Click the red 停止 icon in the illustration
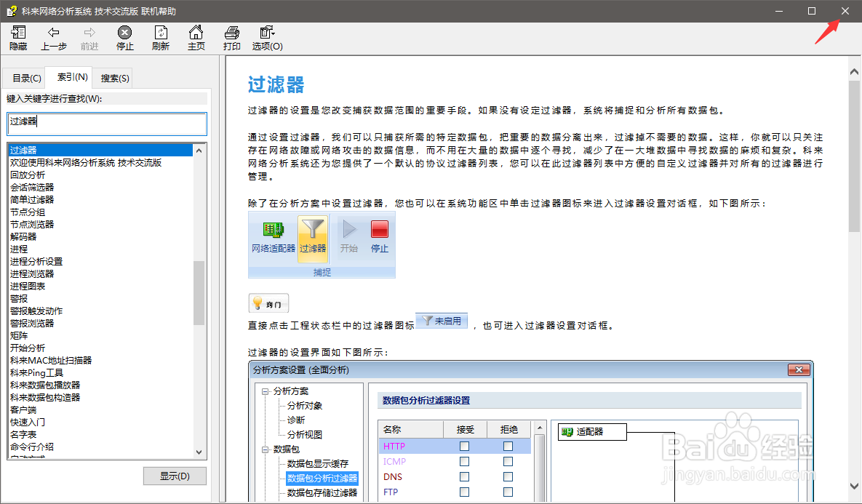 click(x=379, y=229)
